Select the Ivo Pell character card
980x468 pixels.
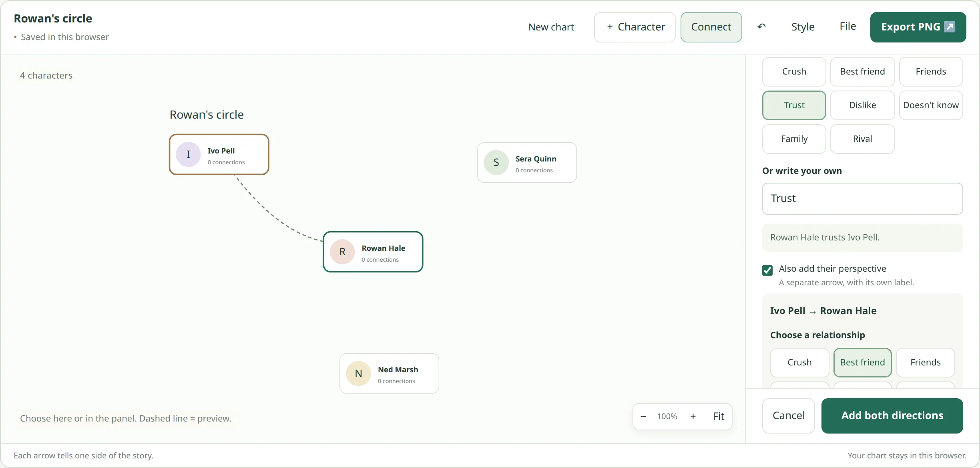point(219,154)
